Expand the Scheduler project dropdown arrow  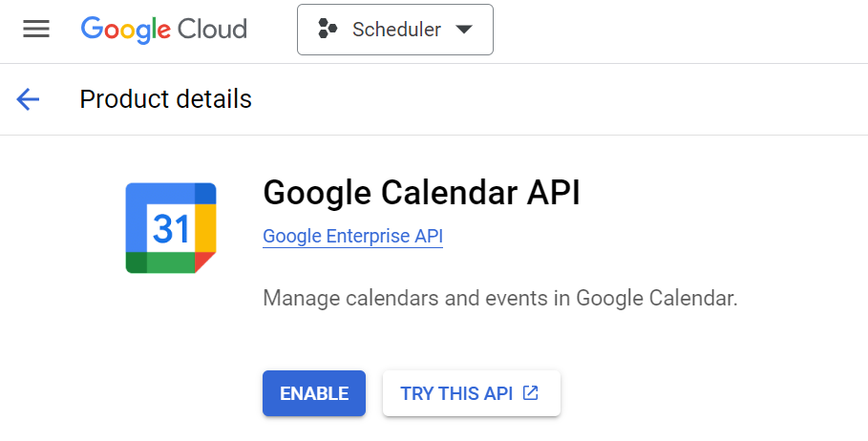tap(464, 30)
